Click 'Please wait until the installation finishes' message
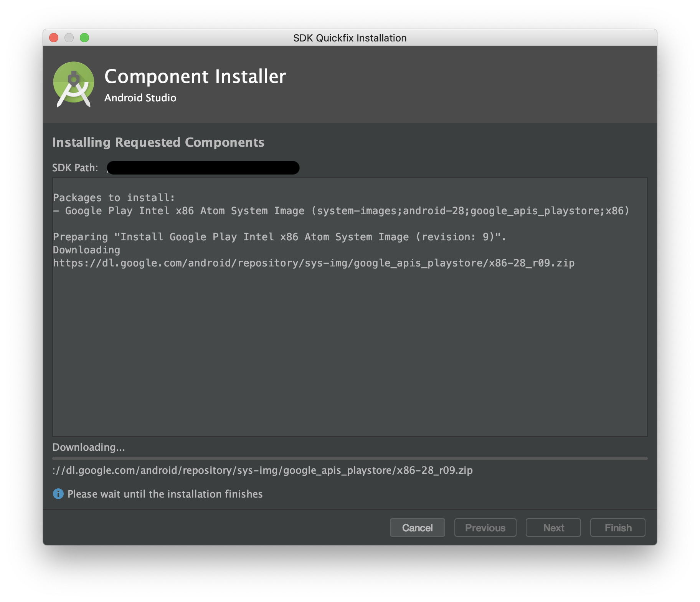The height and width of the screenshot is (602, 700). coord(165,494)
